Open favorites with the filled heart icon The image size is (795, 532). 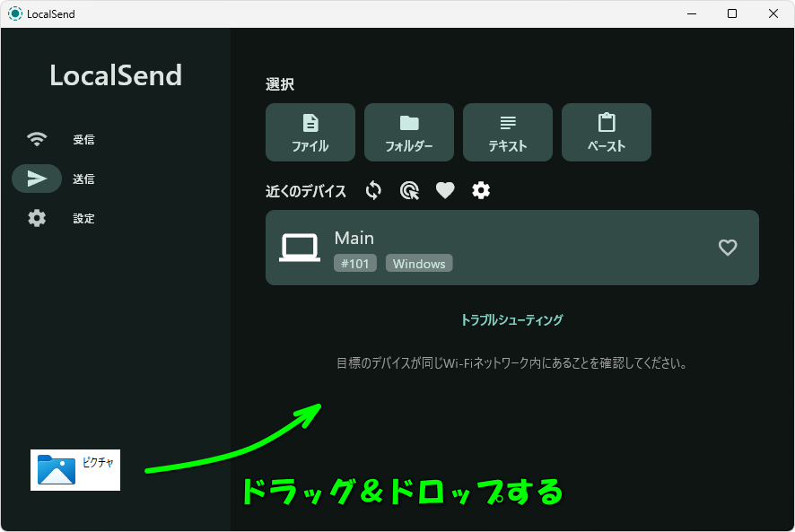[445, 191]
